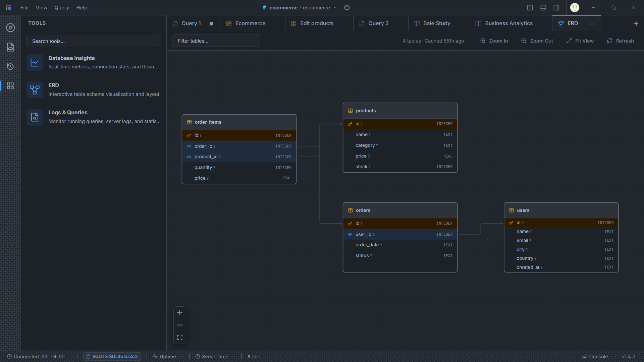Refresh the ERD schema
The width and height of the screenshot is (644, 362).
coord(620,41)
